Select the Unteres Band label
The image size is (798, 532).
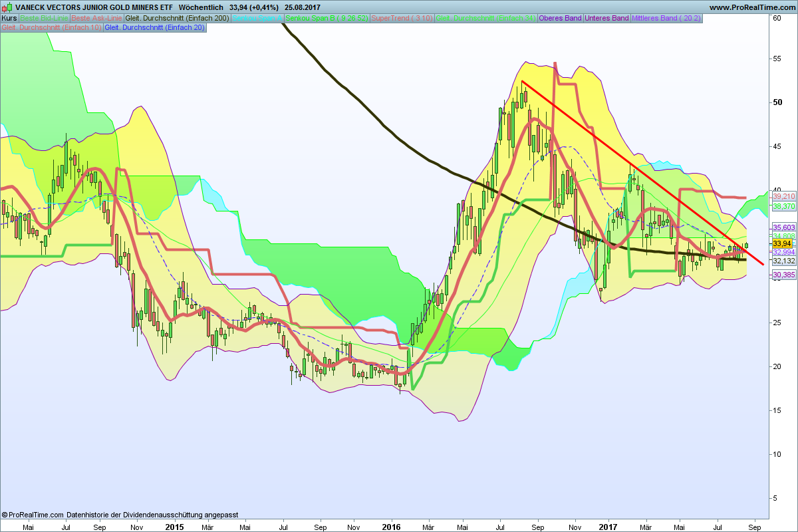click(606, 18)
